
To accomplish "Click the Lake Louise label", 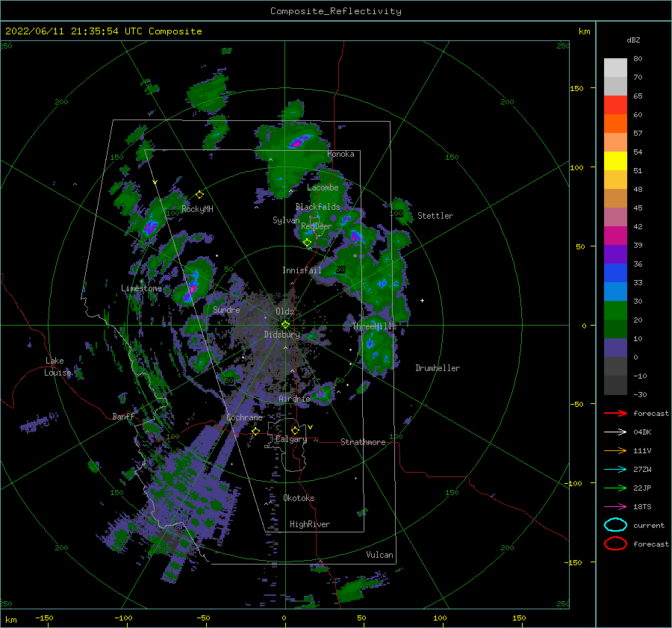I will pos(57,367).
